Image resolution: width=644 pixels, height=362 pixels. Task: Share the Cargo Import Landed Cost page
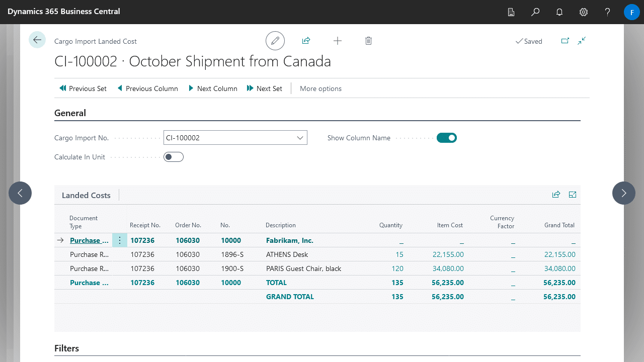tap(306, 41)
